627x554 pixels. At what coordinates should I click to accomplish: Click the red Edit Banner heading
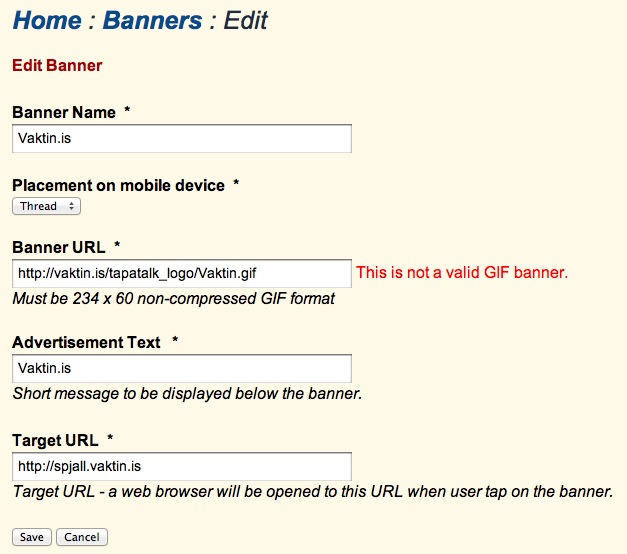point(57,66)
